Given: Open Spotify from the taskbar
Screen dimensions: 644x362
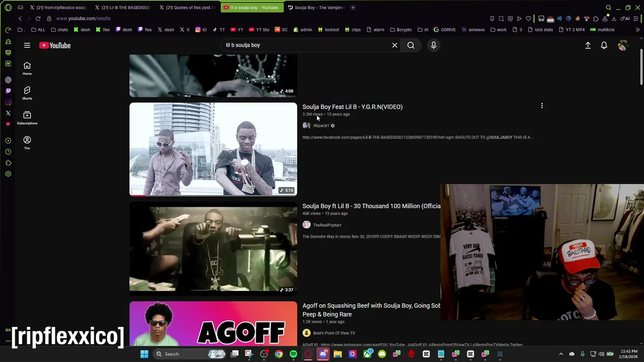Looking at the screenshot, I should [x=293, y=354].
